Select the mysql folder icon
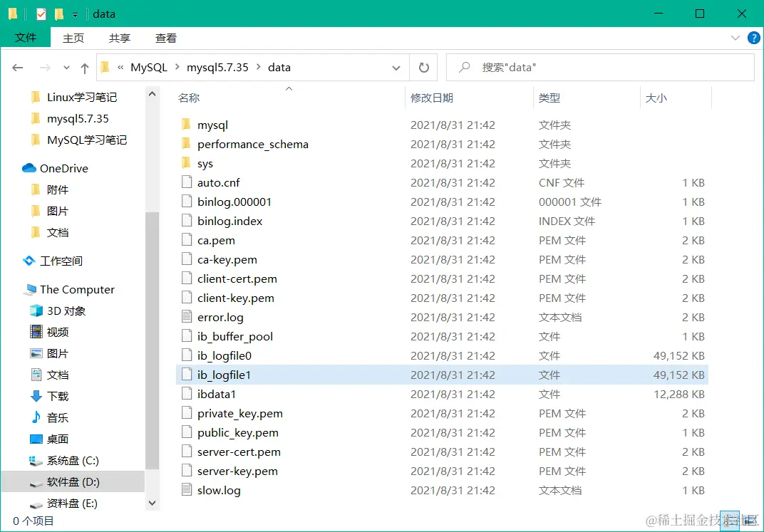This screenshot has height=532, width=764. 186,125
